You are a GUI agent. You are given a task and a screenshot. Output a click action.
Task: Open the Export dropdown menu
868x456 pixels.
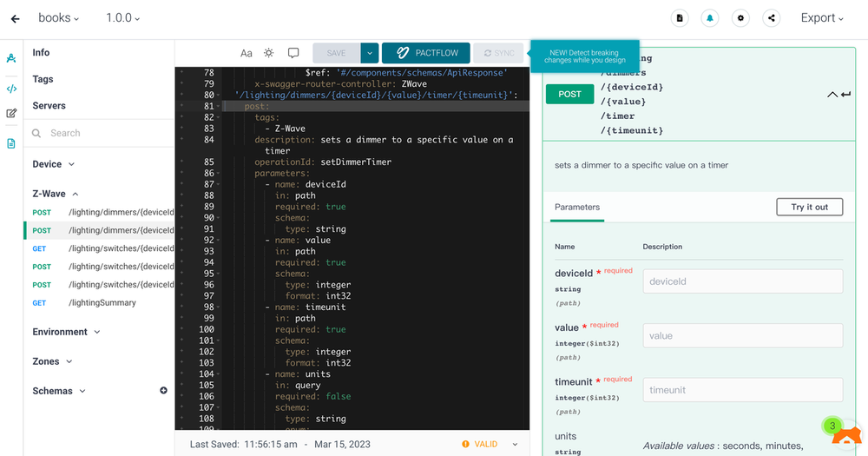pos(822,18)
